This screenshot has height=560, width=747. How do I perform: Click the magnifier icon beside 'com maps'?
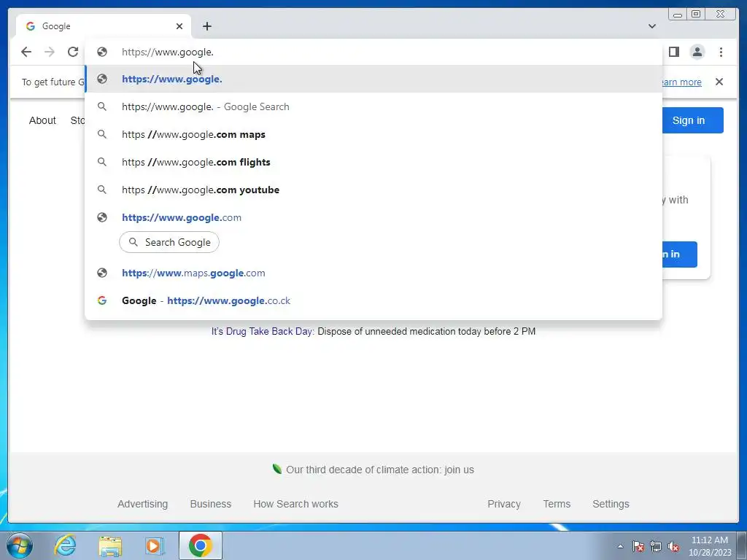(102, 134)
